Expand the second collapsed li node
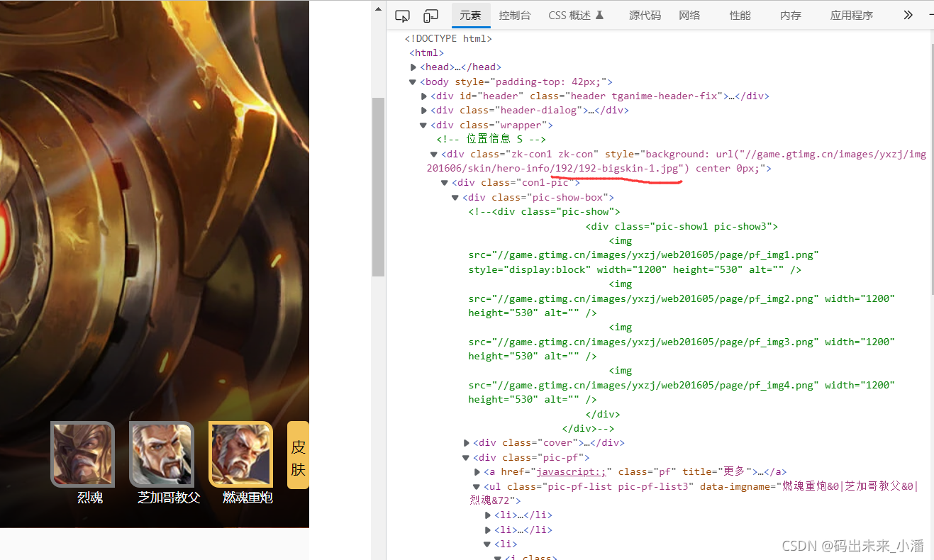 pyautogui.click(x=488, y=530)
